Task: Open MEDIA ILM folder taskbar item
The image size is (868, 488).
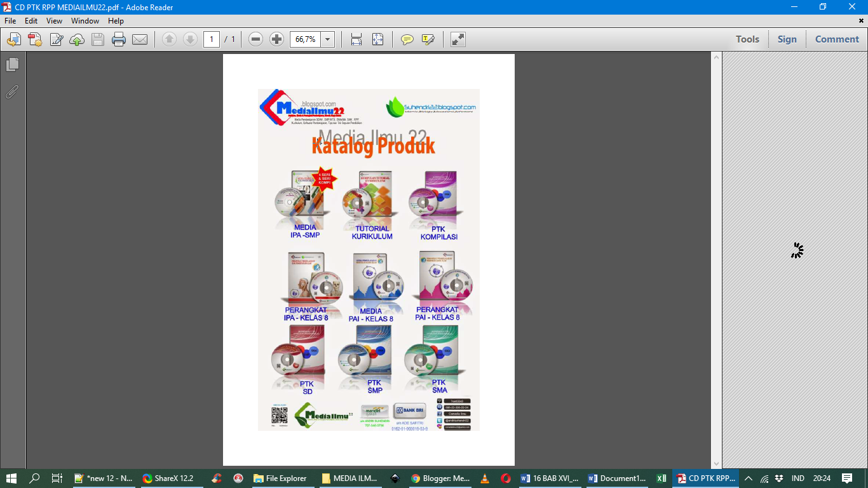Action: coord(349,478)
